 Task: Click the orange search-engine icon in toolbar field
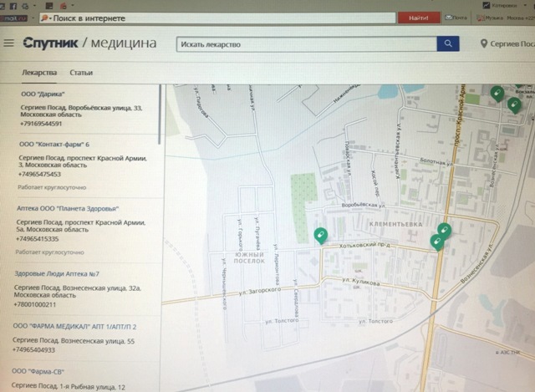tap(43, 18)
